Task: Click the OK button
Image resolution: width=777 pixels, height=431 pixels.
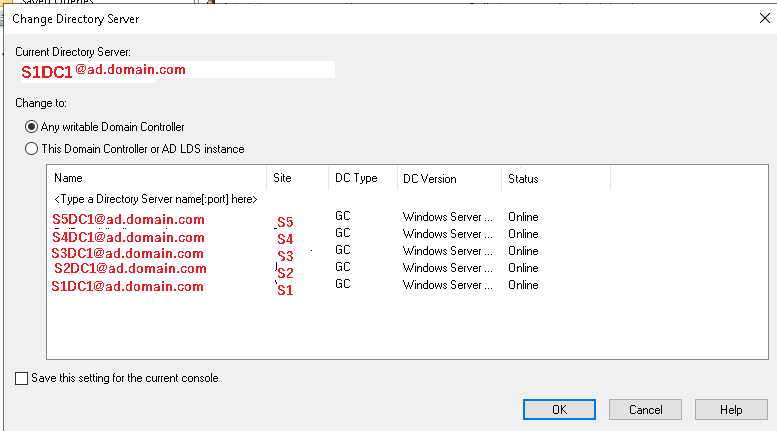Action: (x=559, y=409)
